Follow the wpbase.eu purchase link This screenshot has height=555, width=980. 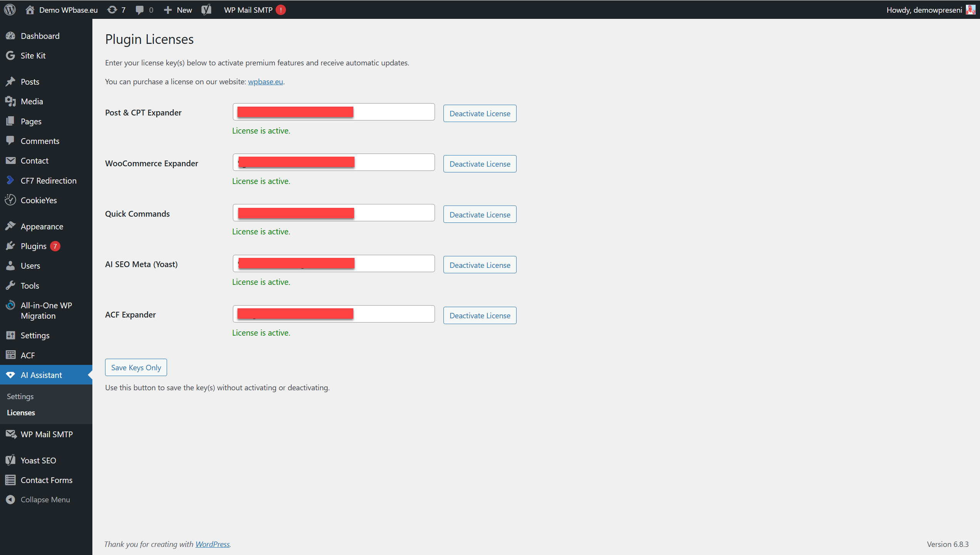click(x=265, y=82)
